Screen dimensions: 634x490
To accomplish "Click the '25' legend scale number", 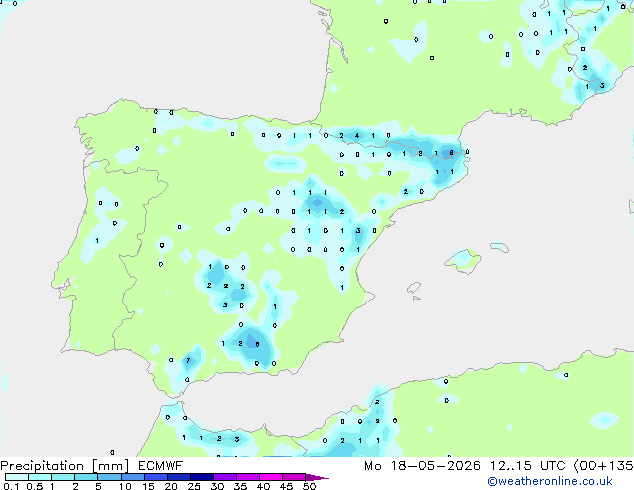I will click(x=194, y=486).
